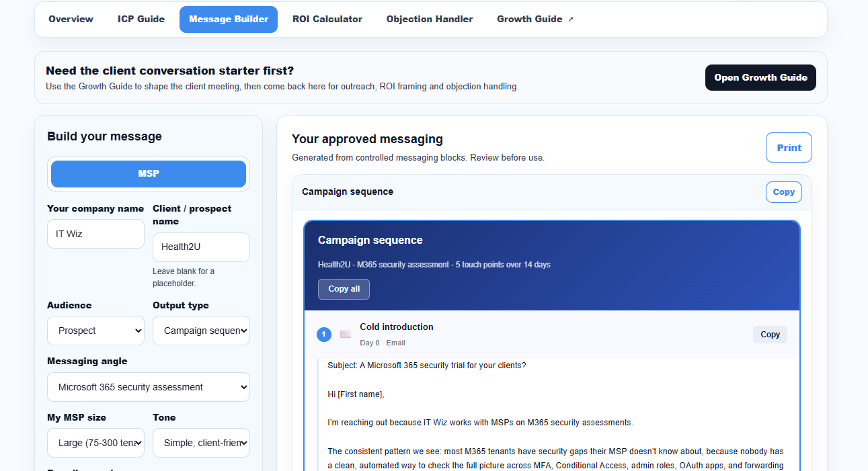Click the envelope icon beside Cold introduction

(346, 334)
